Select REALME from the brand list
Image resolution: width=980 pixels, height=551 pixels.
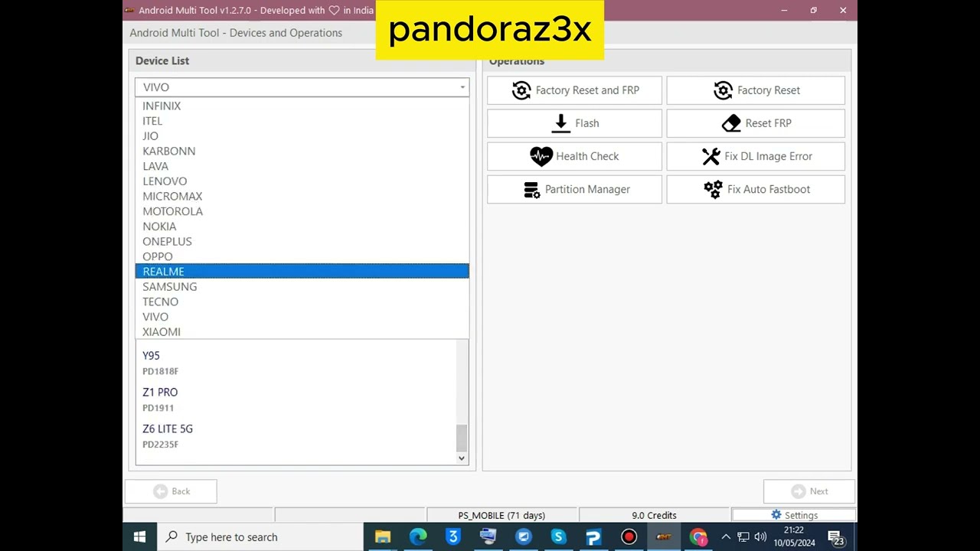coord(163,272)
